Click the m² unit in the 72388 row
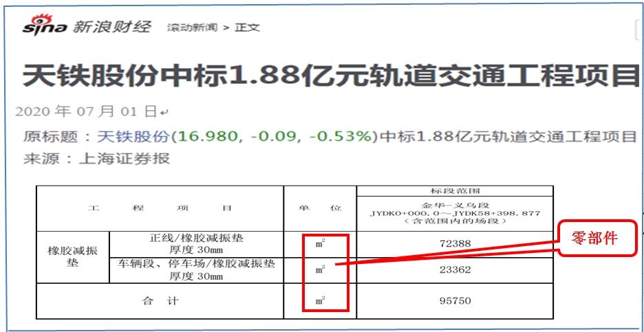 [x=320, y=244]
